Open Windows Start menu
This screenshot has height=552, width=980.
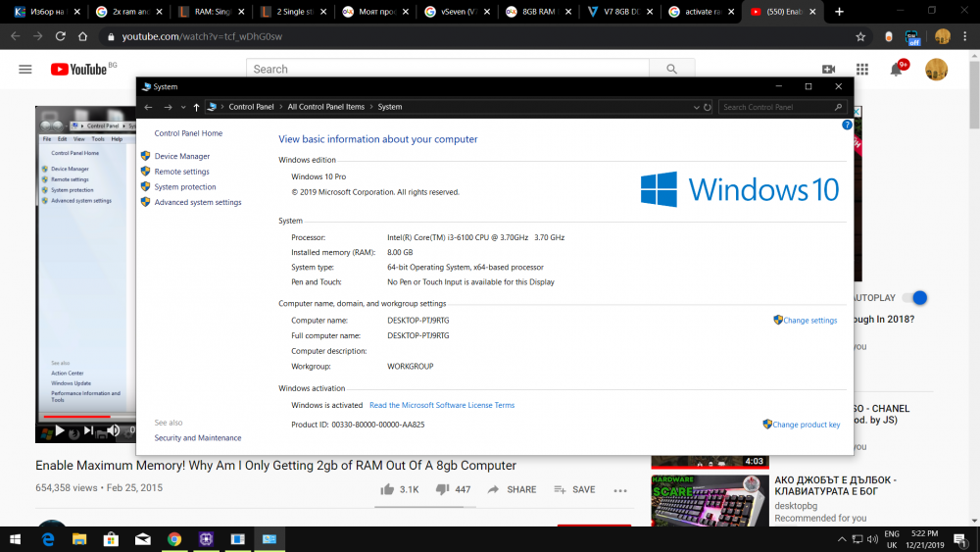tap(15, 539)
